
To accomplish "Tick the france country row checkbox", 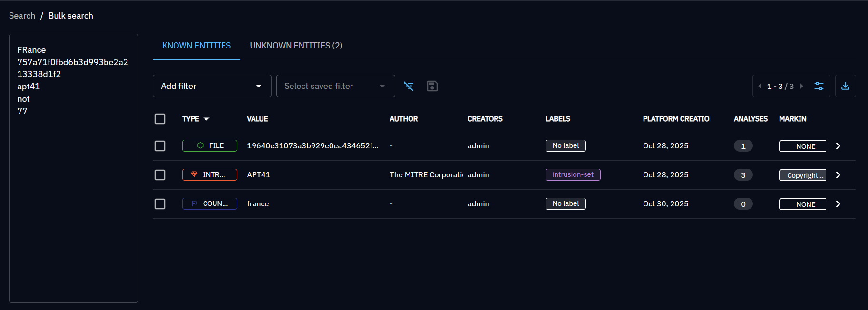I will click(160, 204).
